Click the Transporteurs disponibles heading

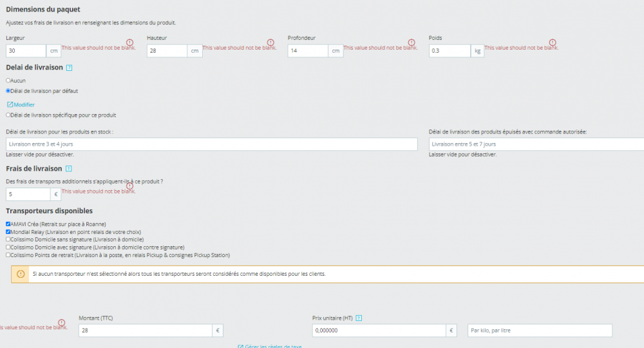click(x=50, y=211)
